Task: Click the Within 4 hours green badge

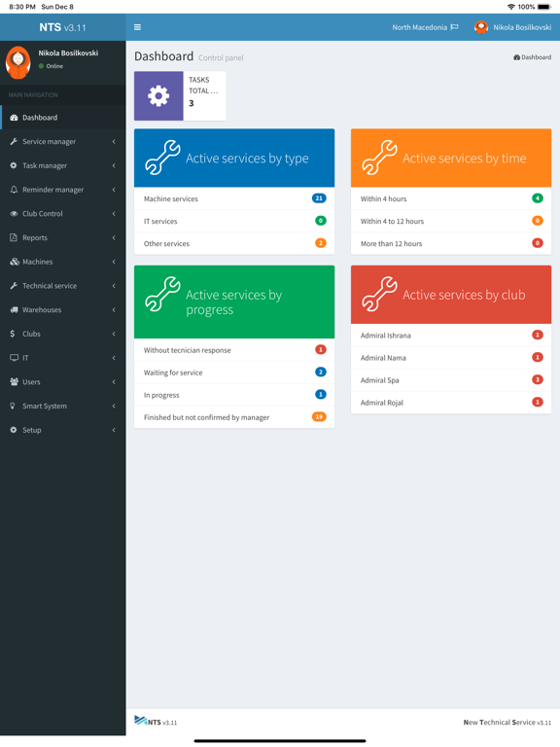Action: click(537, 198)
